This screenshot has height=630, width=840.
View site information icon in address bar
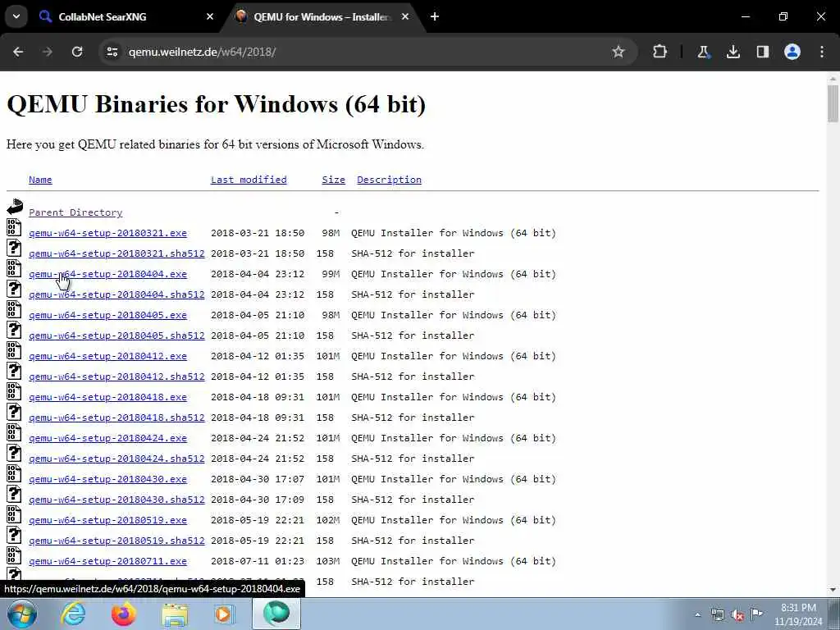pos(112,52)
